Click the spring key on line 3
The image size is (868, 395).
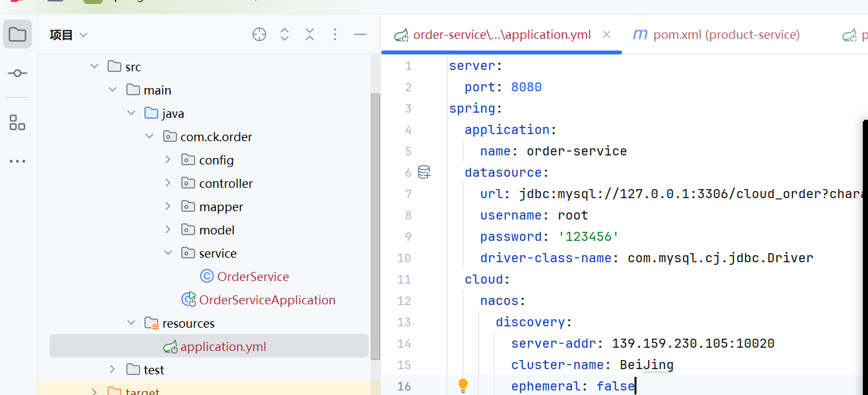[x=472, y=108]
